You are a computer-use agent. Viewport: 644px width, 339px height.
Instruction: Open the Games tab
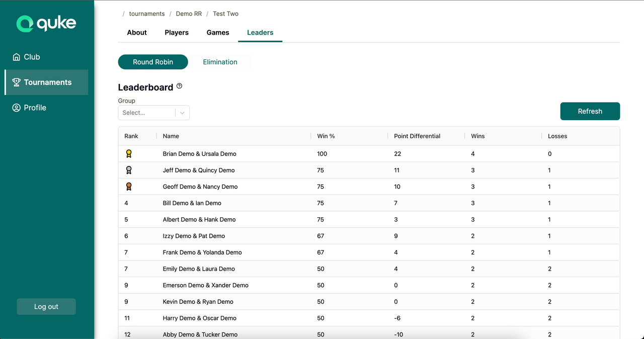217,32
